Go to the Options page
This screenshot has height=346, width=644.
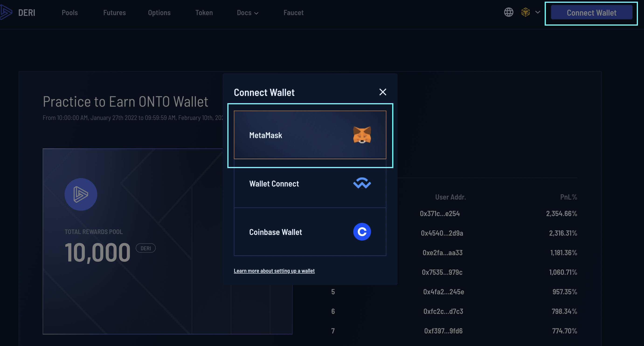(x=159, y=13)
